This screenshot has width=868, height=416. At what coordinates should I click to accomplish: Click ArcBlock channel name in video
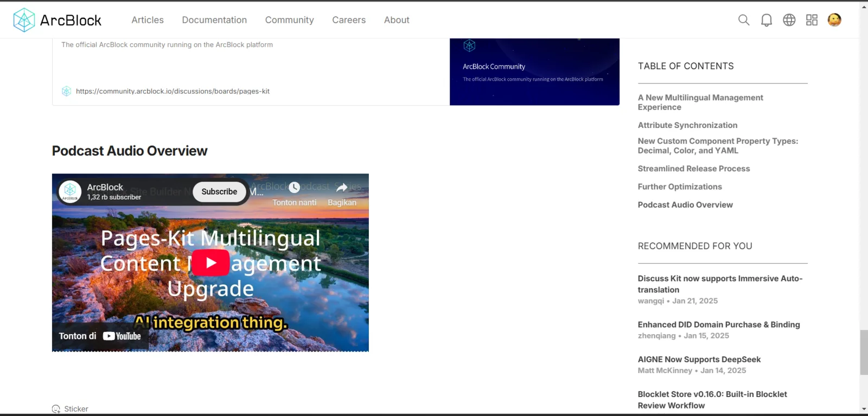click(105, 187)
